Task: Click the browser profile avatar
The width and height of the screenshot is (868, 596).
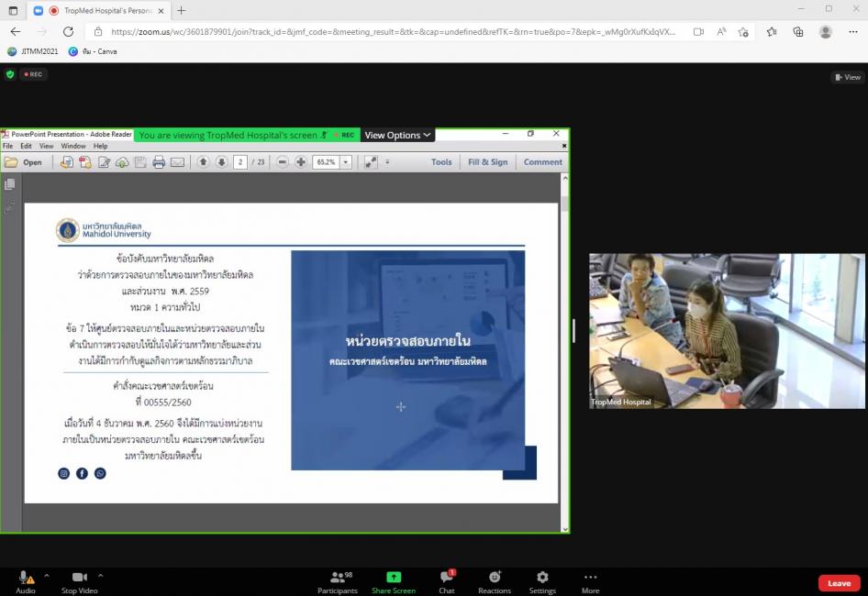Action: [826, 31]
